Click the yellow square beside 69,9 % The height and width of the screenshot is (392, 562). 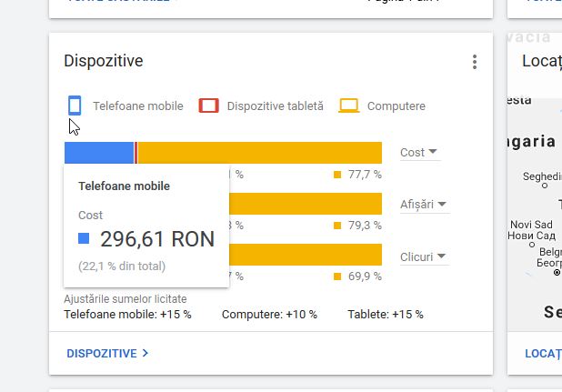coord(337,276)
